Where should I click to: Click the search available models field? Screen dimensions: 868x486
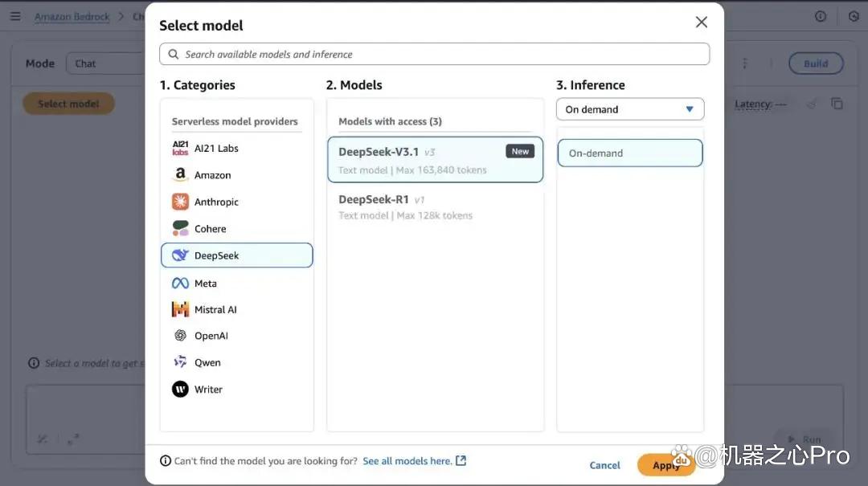(x=435, y=55)
